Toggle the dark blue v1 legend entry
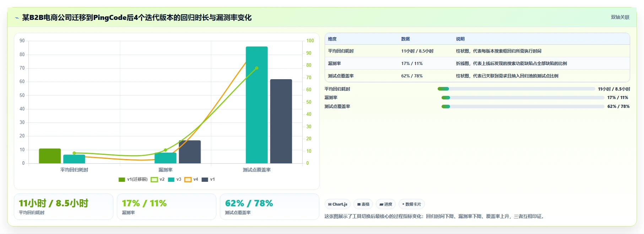Image resolution: width=644 pixels, height=234 pixels. pyautogui.click(x=208, y=180)
